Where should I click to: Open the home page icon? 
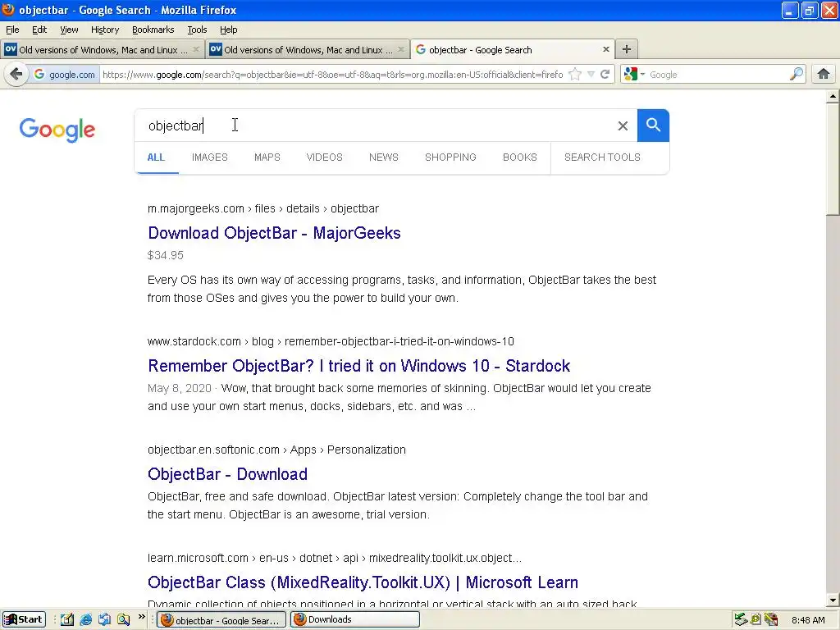[x=824, y=74]
